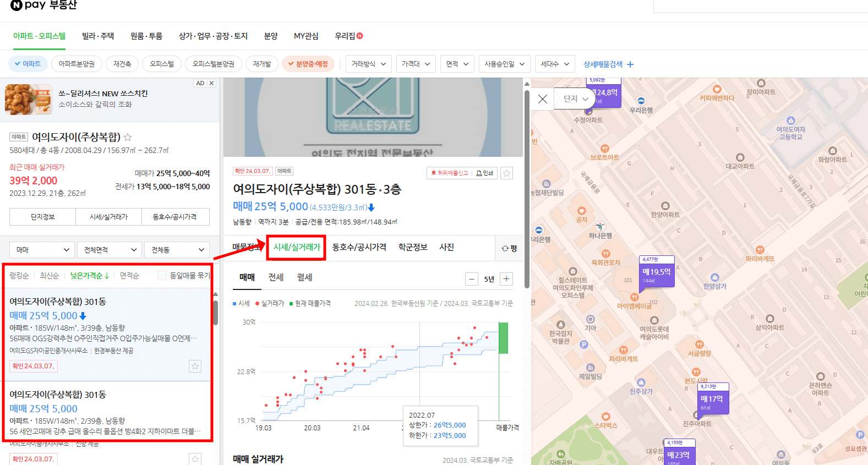The image size is (868, 465).
Task: Check the 동일매물 묶기 checkbox
Action: coord(162,275)
